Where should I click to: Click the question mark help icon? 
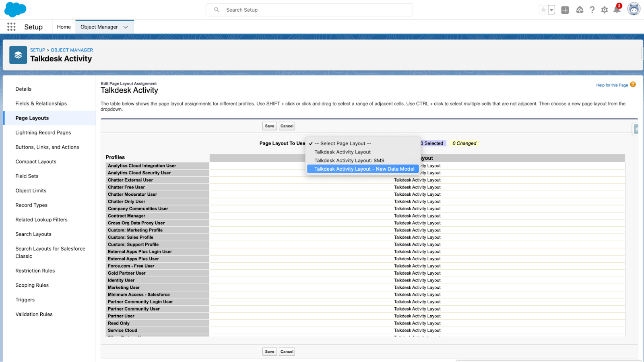click(x=592, y=10)
